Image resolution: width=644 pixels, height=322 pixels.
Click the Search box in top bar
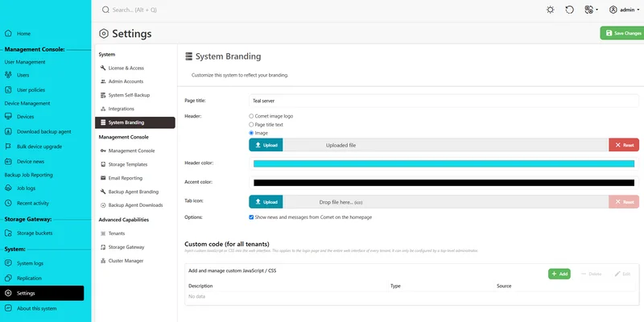tap(134, 10)
